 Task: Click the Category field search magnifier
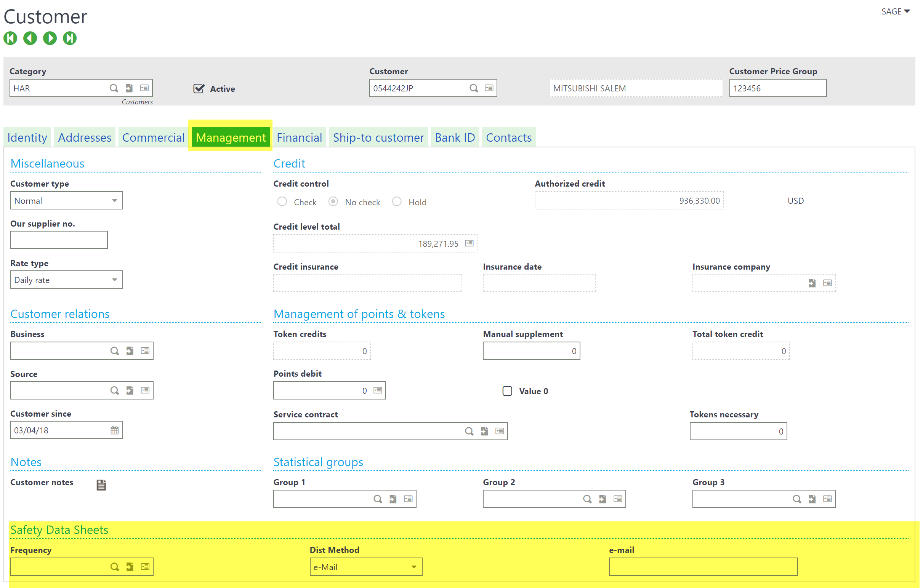click(x=114, y=88)
